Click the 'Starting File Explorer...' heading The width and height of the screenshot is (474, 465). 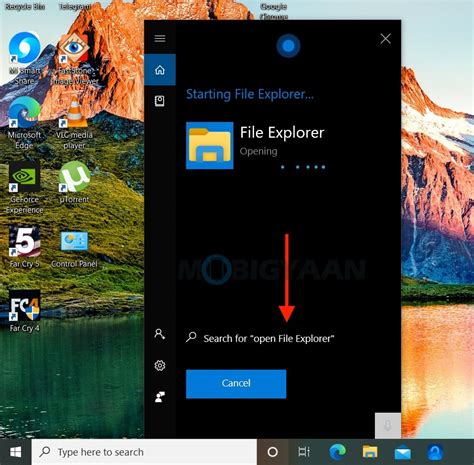pyautogui.click(x=250, y=94)
